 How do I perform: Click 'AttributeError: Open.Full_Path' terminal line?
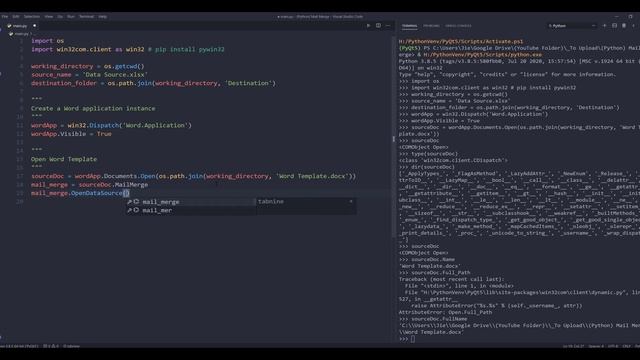pos(445,312)
